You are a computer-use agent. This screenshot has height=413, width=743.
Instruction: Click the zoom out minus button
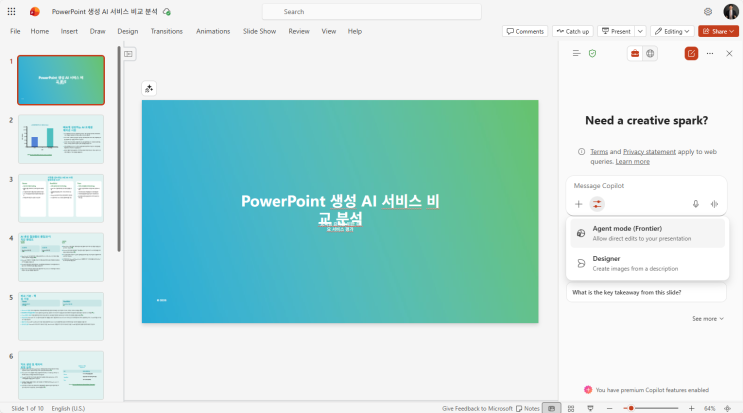pyautogui.click(x=610, y=408)
